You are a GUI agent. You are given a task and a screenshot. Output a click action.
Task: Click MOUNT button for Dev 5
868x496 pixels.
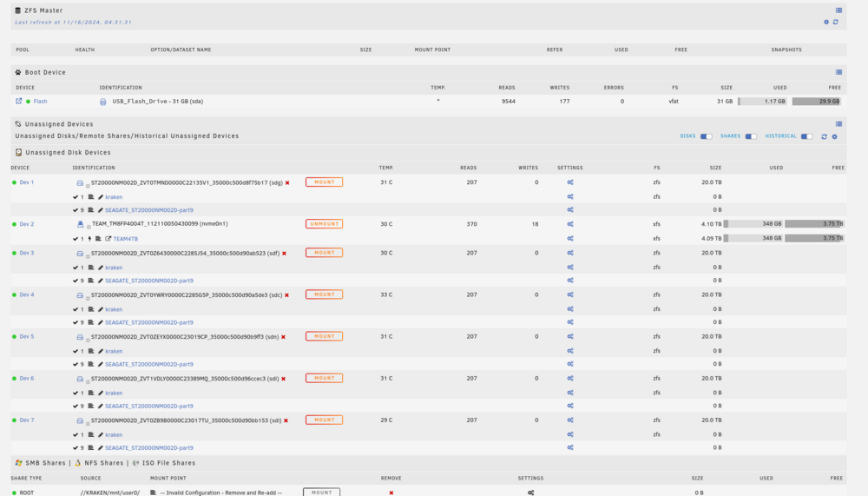[x=324, y=336]
